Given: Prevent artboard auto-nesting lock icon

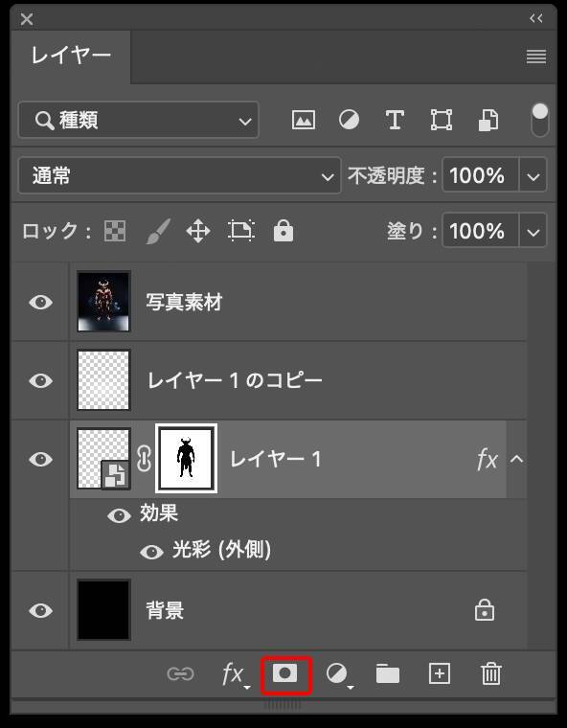Looking at the screenshot, I should (x=241, y=231).
